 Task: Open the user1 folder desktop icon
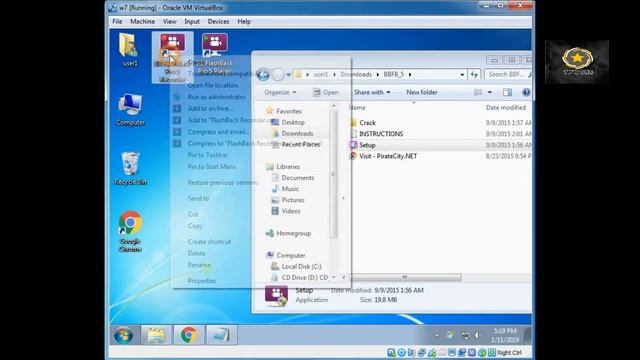pos(130,49)
